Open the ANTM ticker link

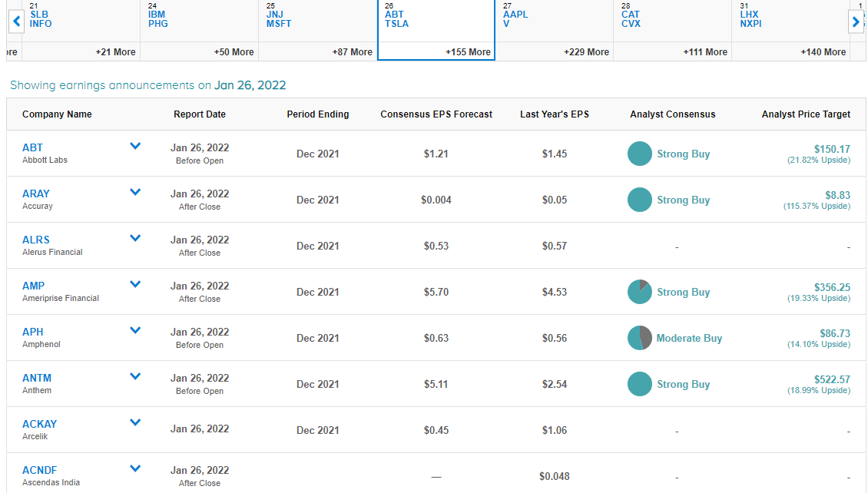pos(37,378)
